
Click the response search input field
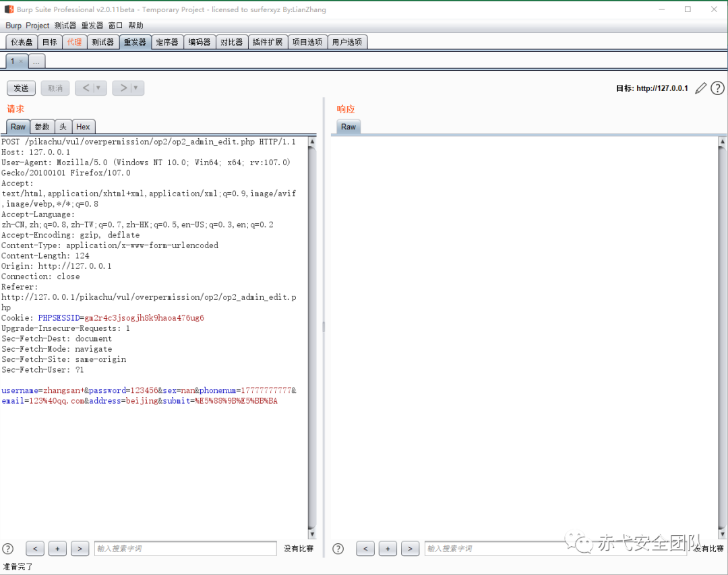click(x=555, y=549)
